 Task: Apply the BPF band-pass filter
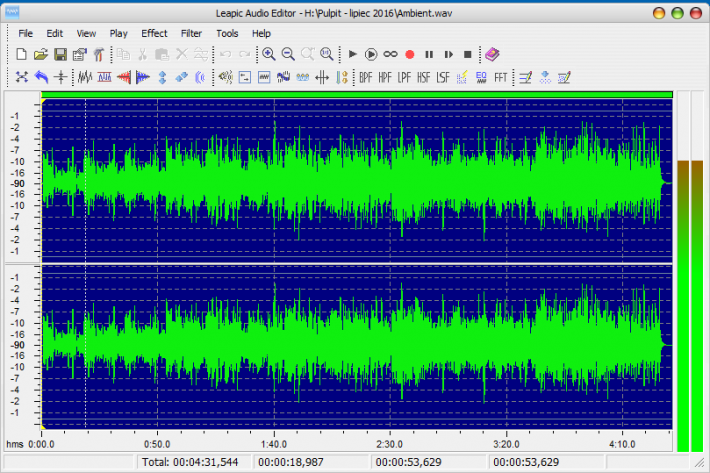coord(365,78)
